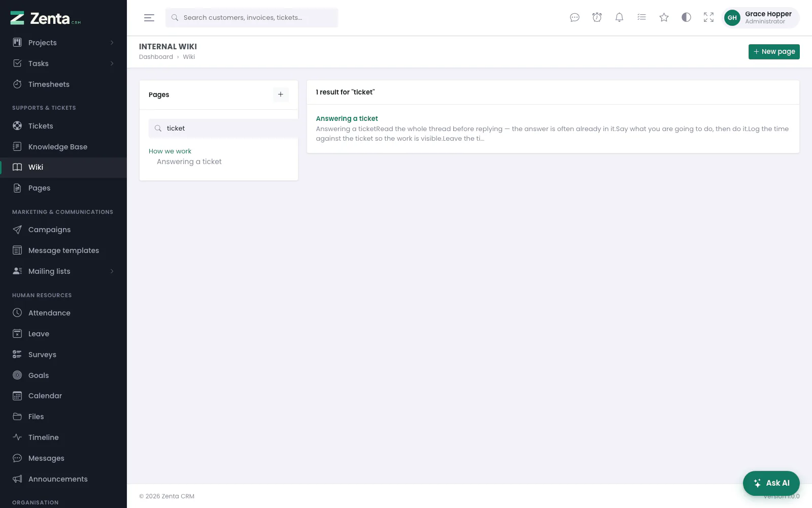Open the task list icon in header
812x508 pixels.
coord(641,18)
